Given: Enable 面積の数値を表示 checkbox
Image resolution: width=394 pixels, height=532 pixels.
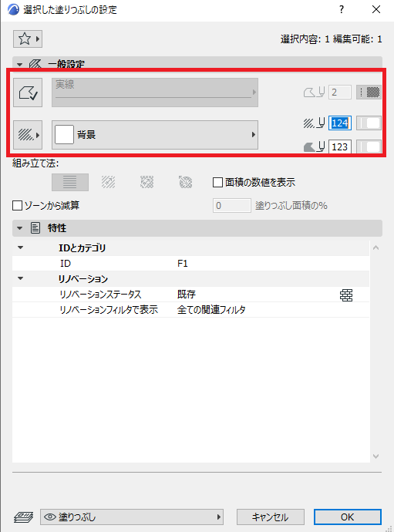Looking at the screenshot, I should (217, 183).
